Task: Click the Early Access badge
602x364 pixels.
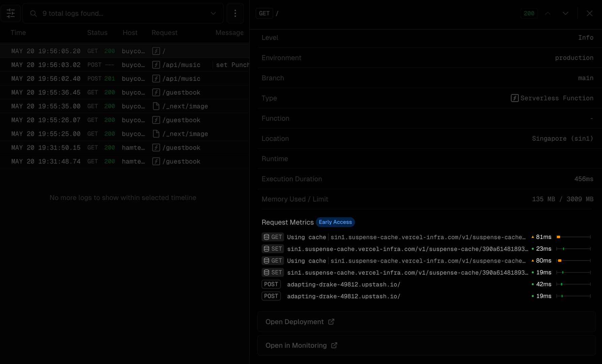Action: pos(335,222)
